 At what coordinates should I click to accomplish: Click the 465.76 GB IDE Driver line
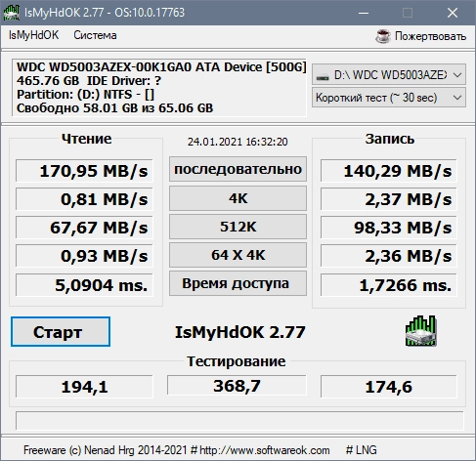[x=89, y=80]
